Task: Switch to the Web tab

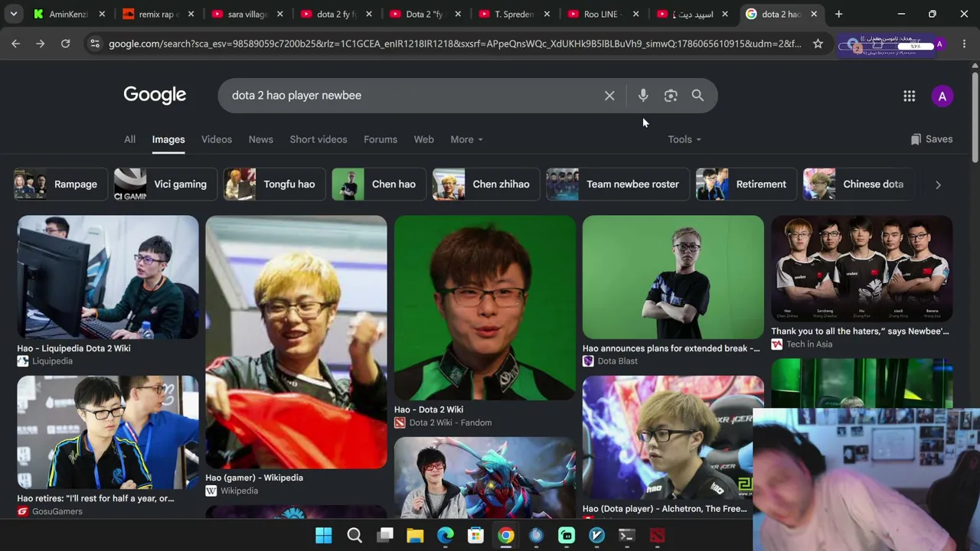Action: pyautogui.click(x=424, y=139)
